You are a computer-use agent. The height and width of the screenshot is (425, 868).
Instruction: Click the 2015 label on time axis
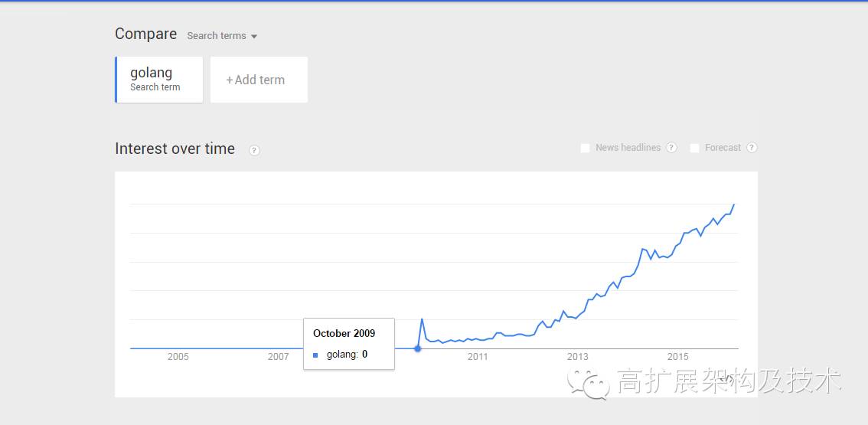coord(678,357)
